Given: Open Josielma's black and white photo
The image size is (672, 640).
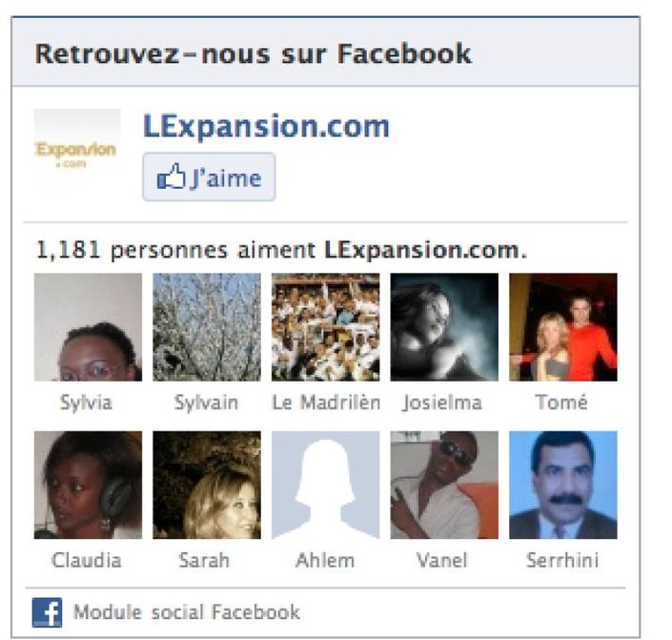Looking at the screenshot, I should pyautogui.click(x=444, y=327).
